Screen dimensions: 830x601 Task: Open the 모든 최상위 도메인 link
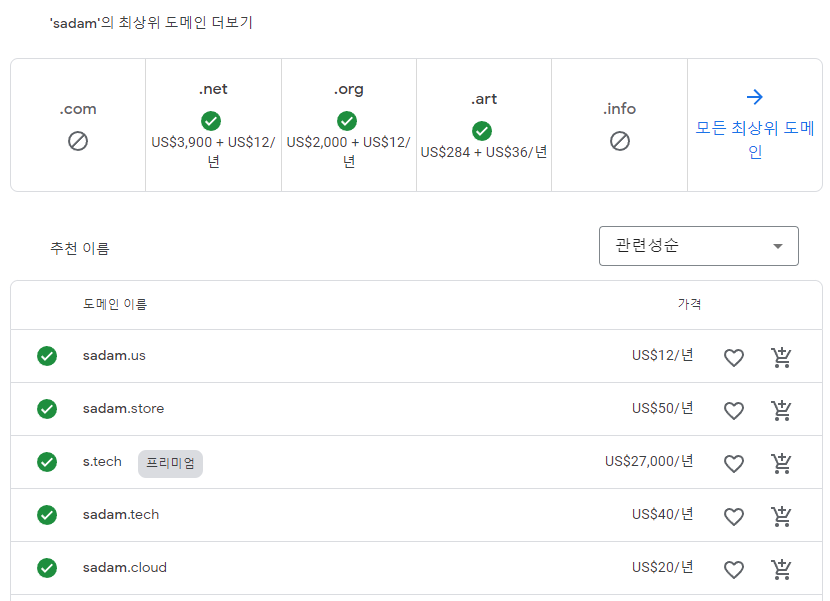point(755,140)
